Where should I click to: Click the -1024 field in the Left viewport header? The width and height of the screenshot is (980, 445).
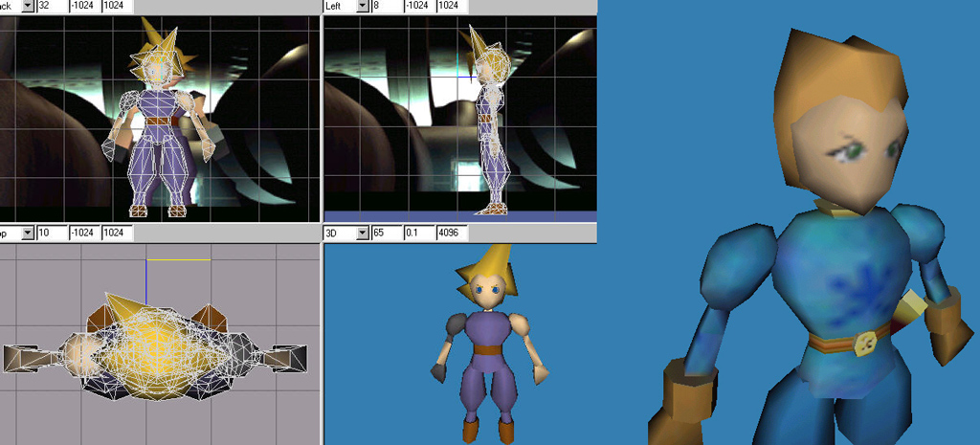pyautogui.click(x=419, y=7)
